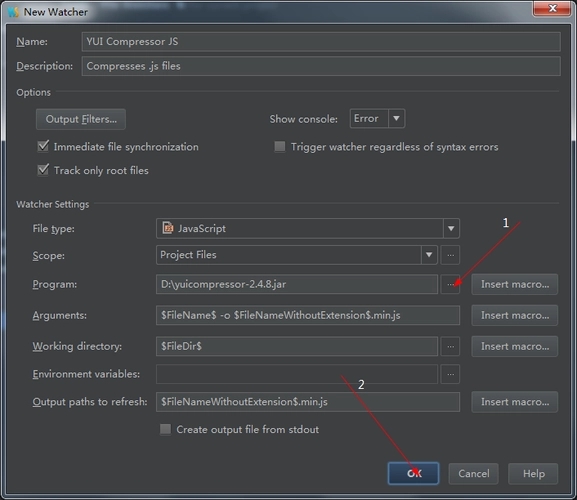Viewport: 577px width, 500px height.
Task: Click the JavaScript file type icon
Action: pyautogui.click(x=168, y=228)
